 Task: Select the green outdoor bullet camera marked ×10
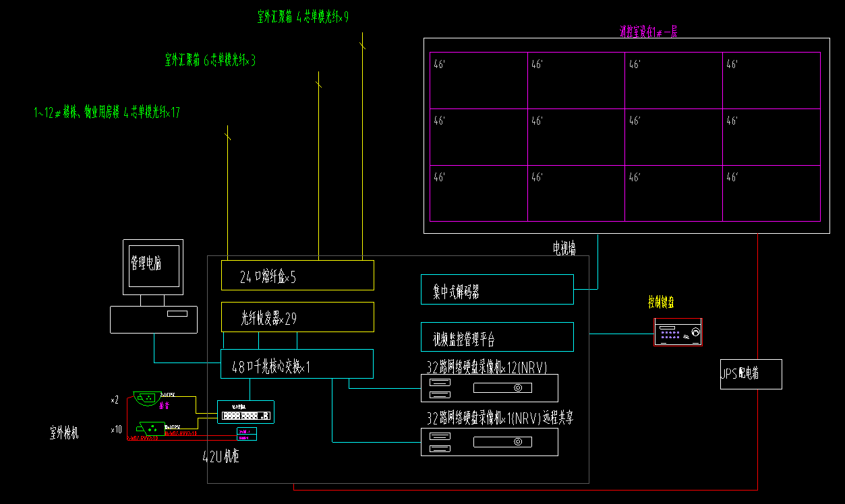coord(151,427)
